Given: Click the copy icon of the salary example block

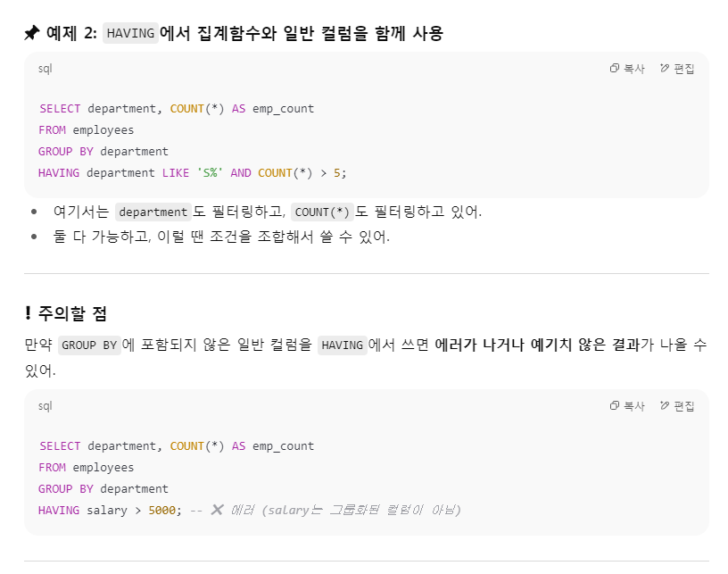Looking at the screenshot, I should [x=614, y=406].
